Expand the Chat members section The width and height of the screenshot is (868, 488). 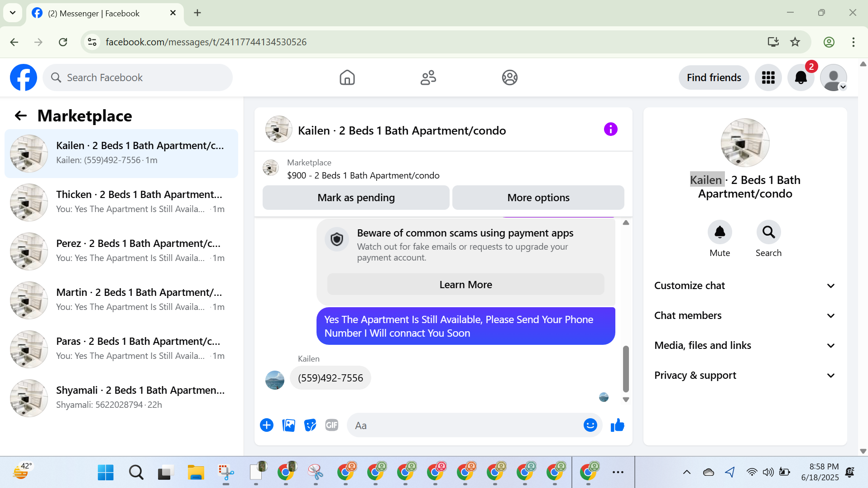745,315
